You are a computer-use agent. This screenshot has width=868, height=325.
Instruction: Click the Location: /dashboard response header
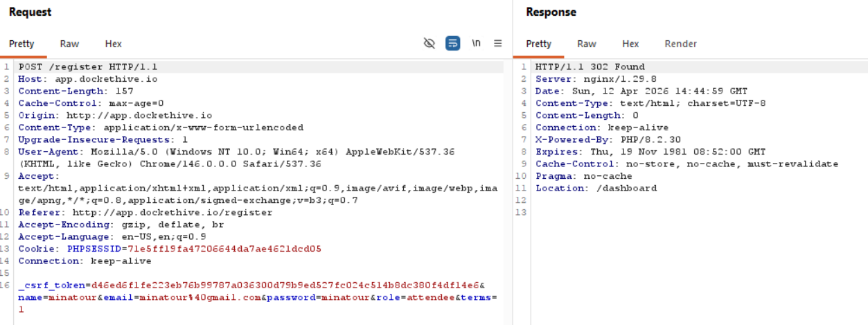[596, 188]
